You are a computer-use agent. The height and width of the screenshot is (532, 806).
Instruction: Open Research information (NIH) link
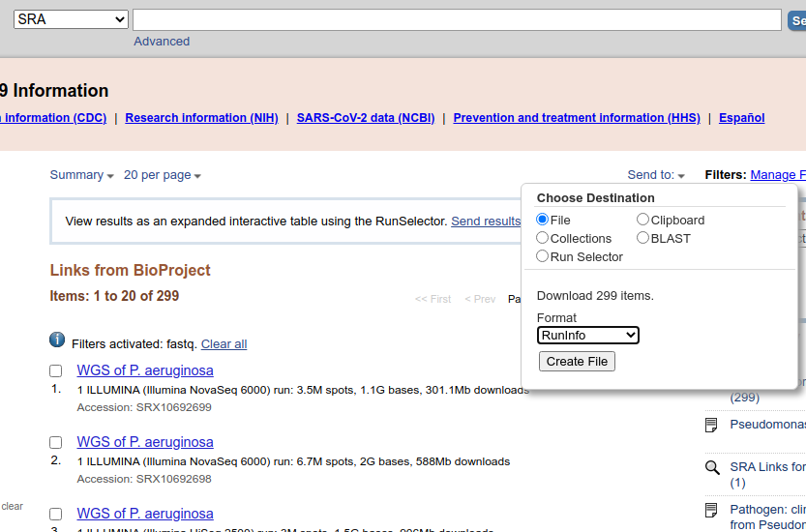pos(201,118)
